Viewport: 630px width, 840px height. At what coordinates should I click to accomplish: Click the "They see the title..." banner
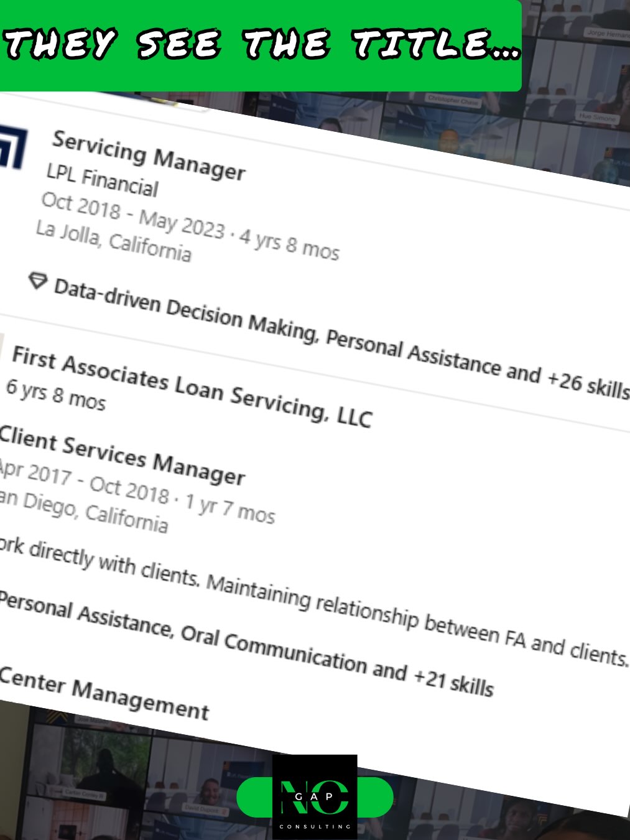(x=261, y=45)
